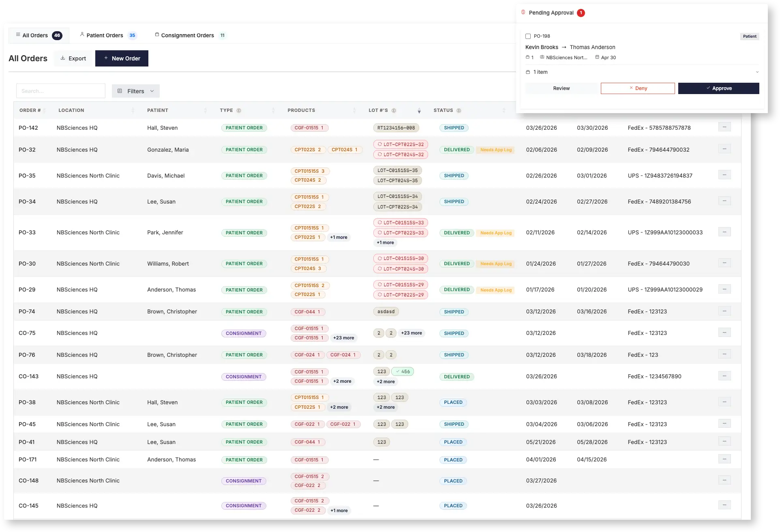780x532 pixels.
Task: Click the Export button
Action: point(73,58)
